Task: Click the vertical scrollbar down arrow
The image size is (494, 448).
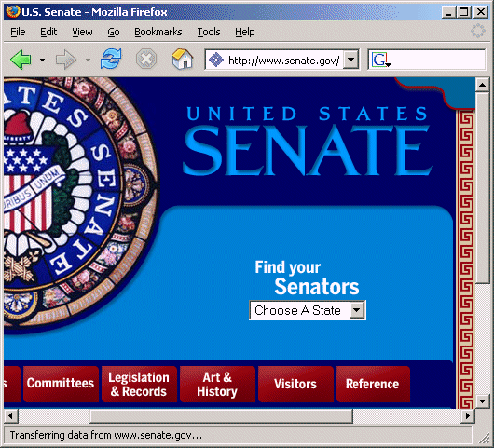Action: coord(482,401)
